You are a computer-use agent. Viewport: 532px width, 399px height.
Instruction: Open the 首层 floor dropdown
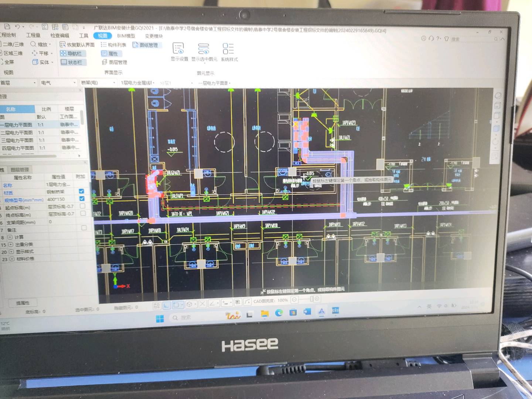18,82
